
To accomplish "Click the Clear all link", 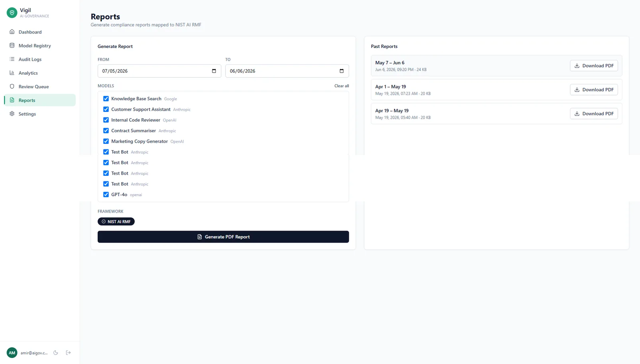I will point(342,86).
